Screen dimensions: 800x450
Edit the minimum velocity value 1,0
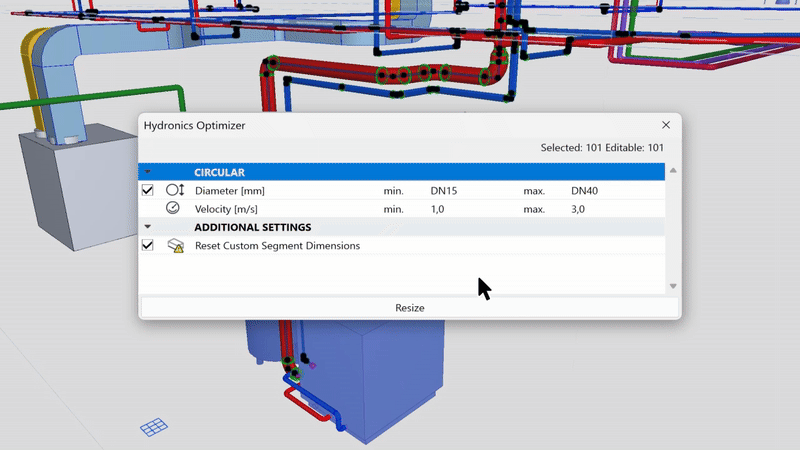pyautogui.click(x=438, y=209)
